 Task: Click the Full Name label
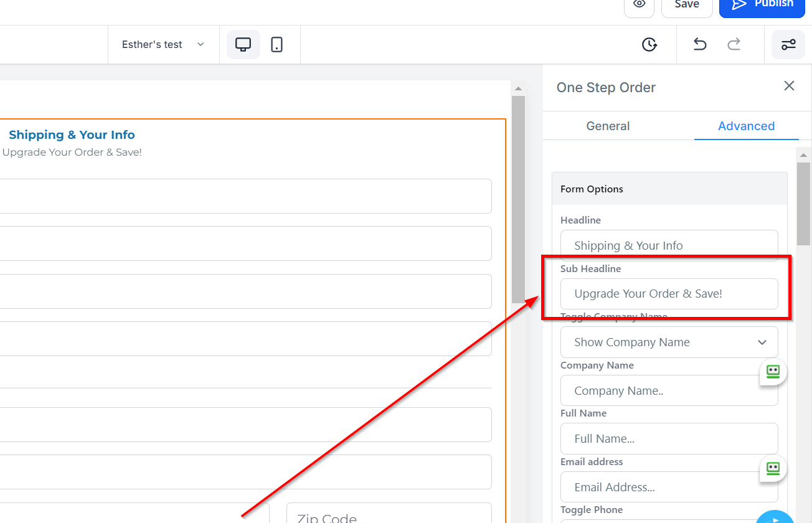pyautogui.click(x=583, y=413)
